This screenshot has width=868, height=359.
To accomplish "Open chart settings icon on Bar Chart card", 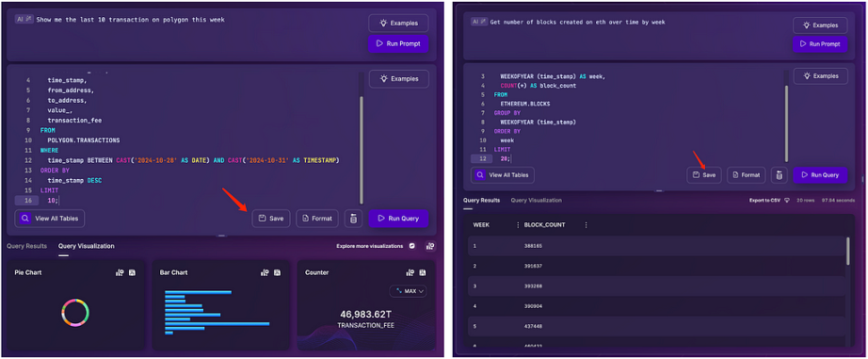I will pos(265,272).
